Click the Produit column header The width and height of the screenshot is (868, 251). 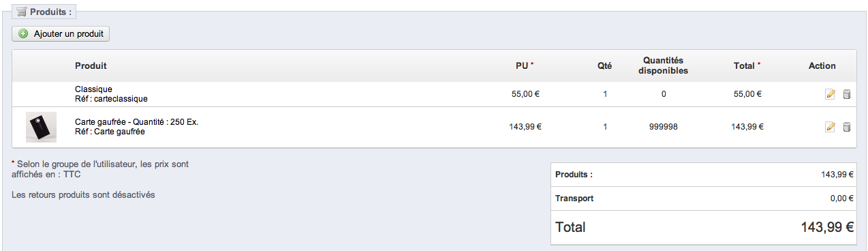coord(91,66)
